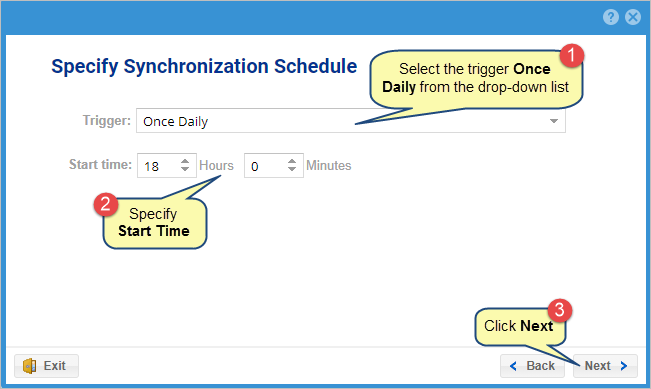651x389 pixels.
Task: Exit the synchronization wizard
Action: click(x=46, y=366)
